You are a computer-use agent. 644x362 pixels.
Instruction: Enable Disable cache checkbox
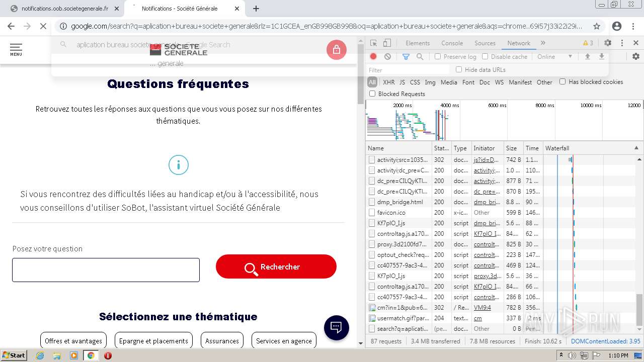(x=485, y=57)
